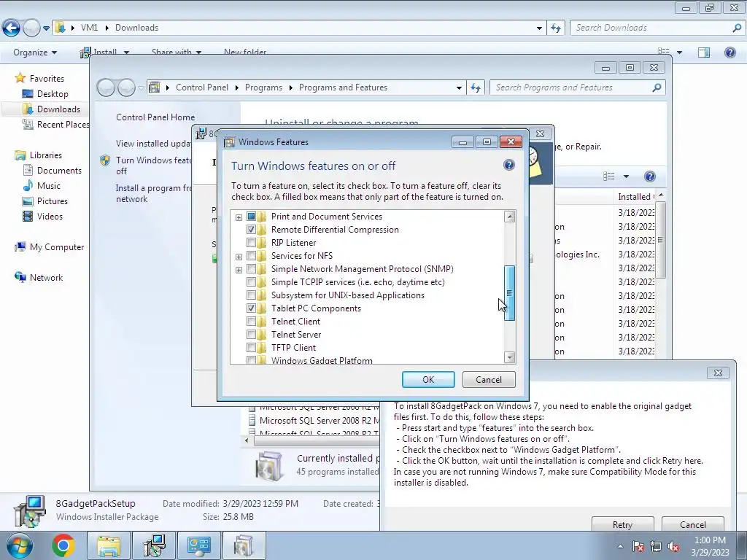This screenshot has height=560, width=747.
Task: Open Control Panel Home link
Action: point(155,117)
